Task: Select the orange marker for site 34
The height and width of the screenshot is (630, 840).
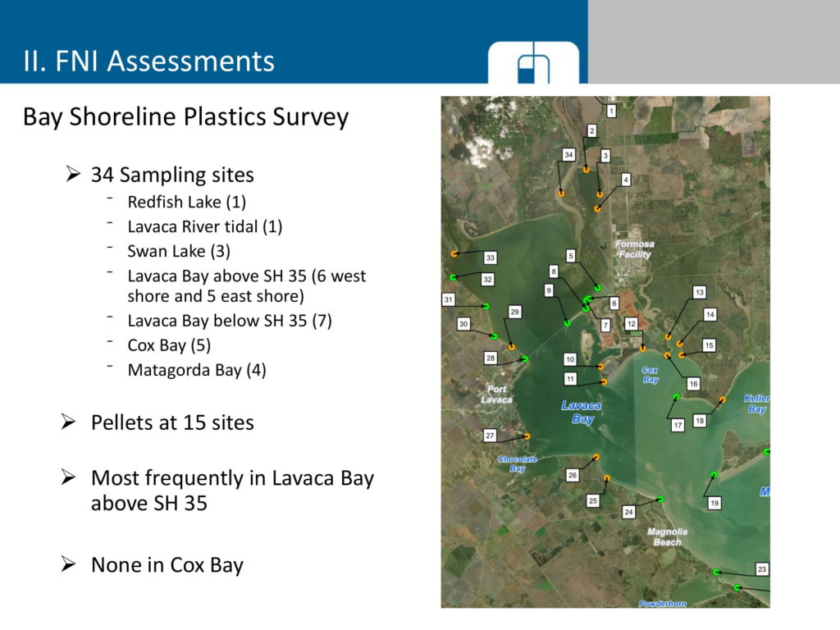Action: tap(561, 194)
